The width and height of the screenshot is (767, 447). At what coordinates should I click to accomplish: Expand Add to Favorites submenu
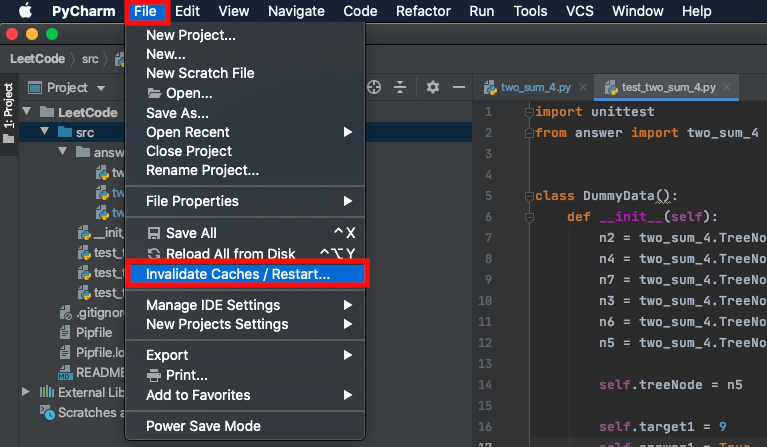pyautogui.click(x=245, y=395)
